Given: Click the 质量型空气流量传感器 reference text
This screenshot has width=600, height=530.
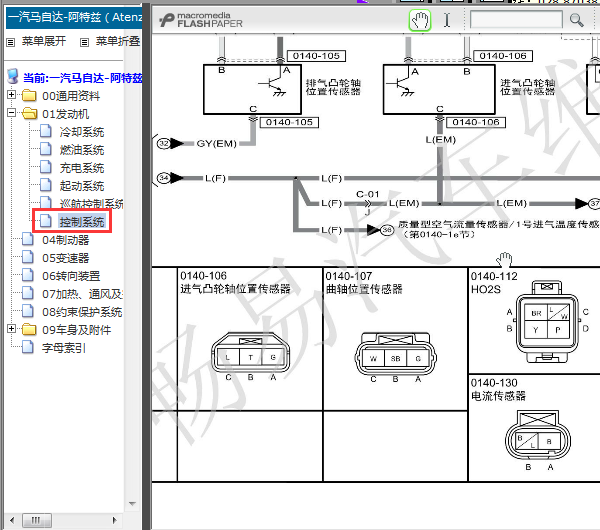Looking at the screenshot, I should [499, 229].
